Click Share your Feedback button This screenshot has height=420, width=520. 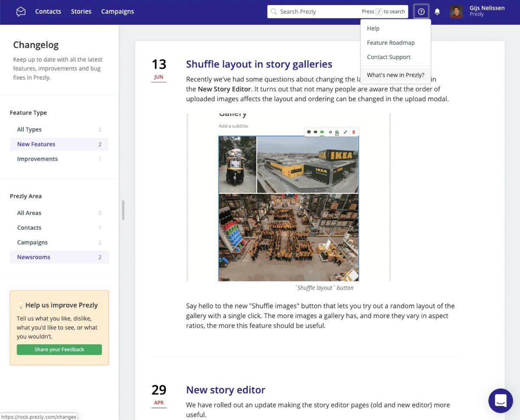pos(59,349)
